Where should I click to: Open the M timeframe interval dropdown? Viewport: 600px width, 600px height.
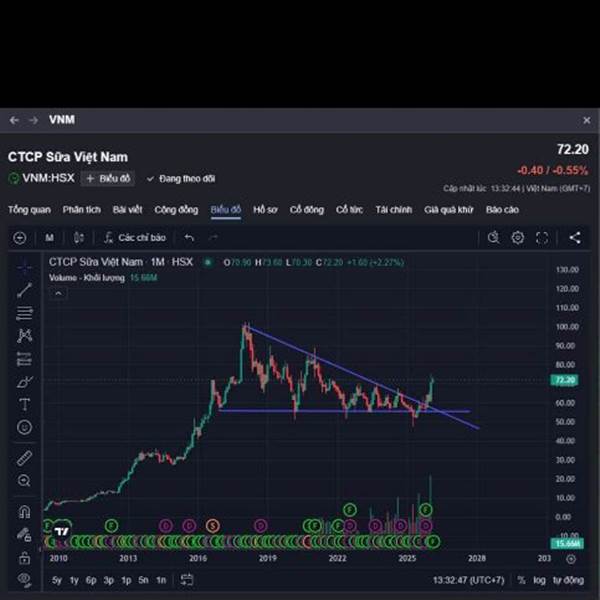pos(49,238)
